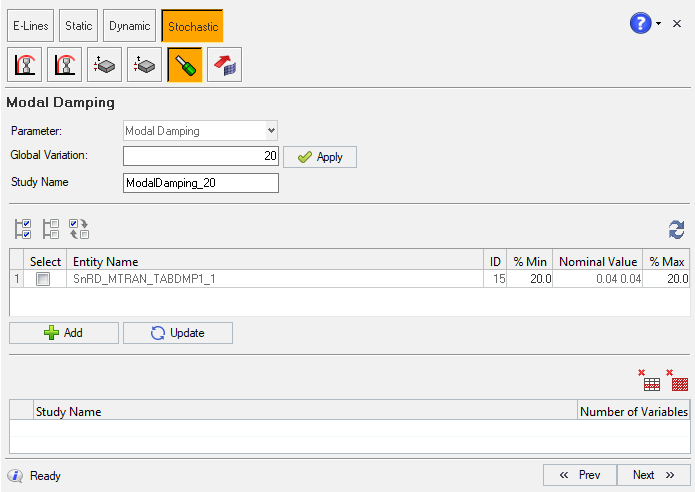This screenshot has height=492, width=695.
Task: Click the first thickness plate icon
Action: 104,65
